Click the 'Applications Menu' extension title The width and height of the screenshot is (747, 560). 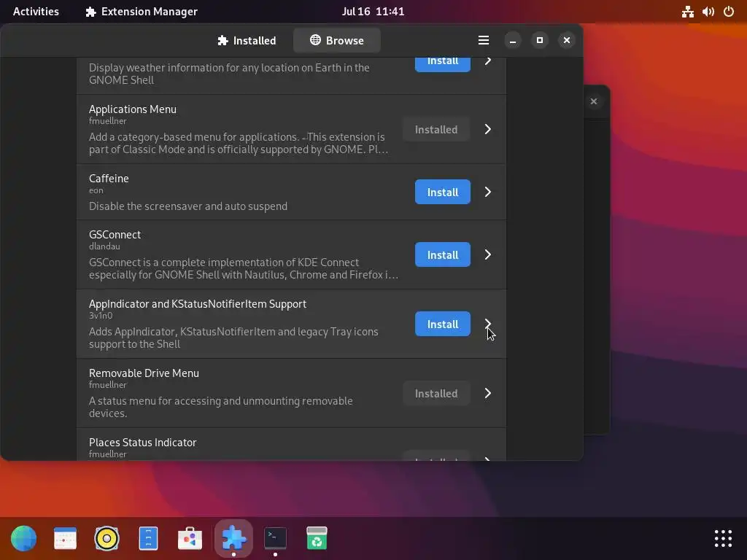pos(133,109)
